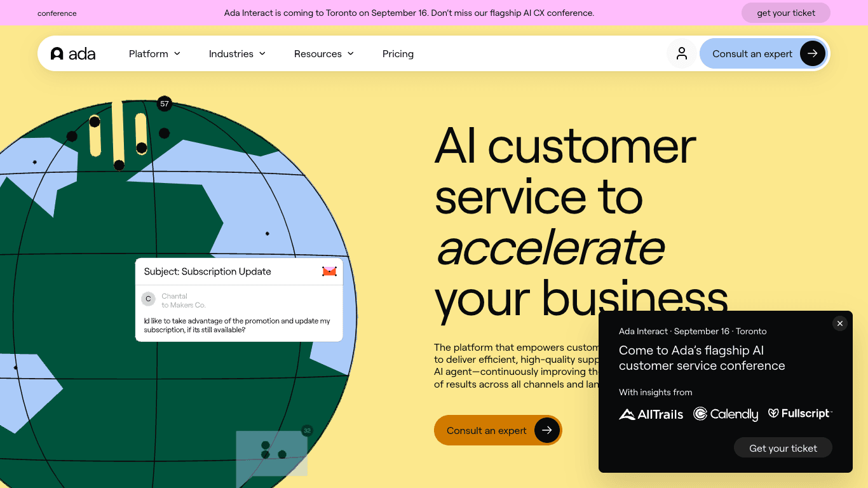Screen dimensions: 868x488
Task: Click the AllTrails logo
Action: (x=651, y=414)
